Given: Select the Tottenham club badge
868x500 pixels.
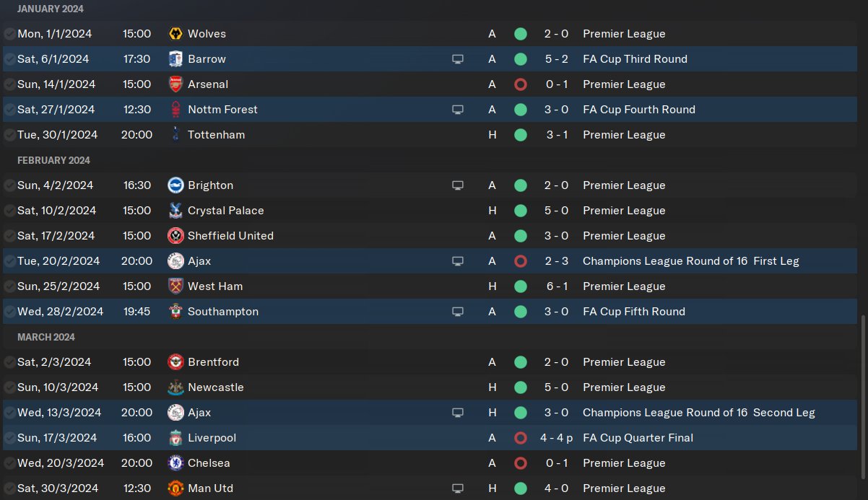Looking at the screenshot, I should (x=175, y=135).
